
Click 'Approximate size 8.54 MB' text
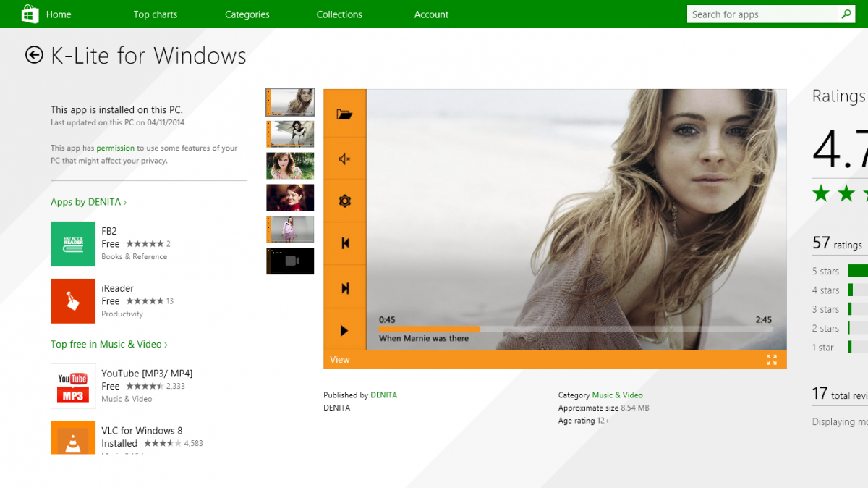(x=603, y=408)
